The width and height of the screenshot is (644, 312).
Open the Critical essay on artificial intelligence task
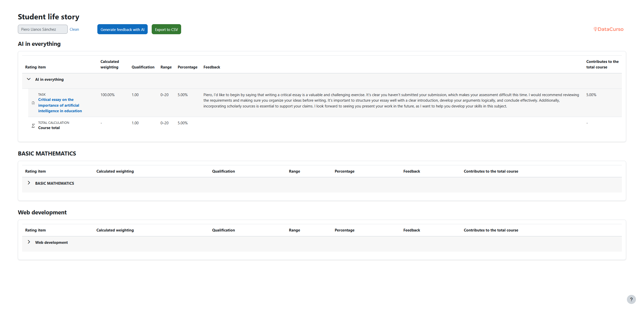point(60,105)
